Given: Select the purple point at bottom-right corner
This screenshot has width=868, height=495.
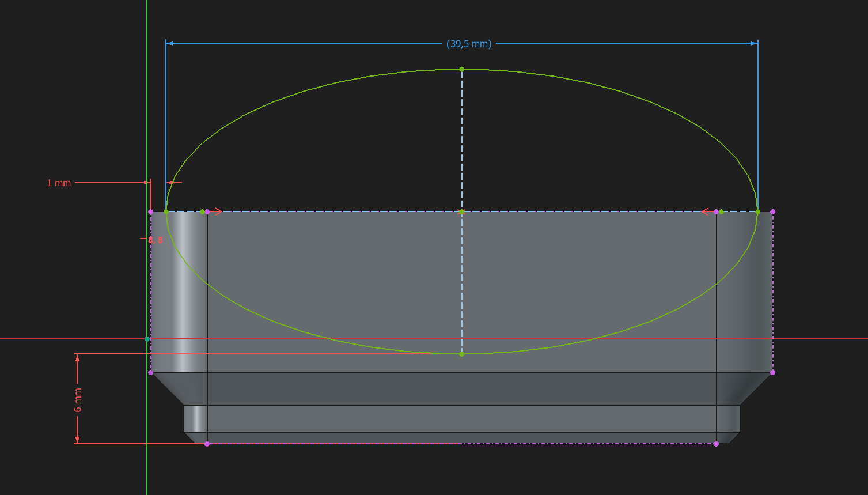Looking at the screenshot, I should coord(716,444).
